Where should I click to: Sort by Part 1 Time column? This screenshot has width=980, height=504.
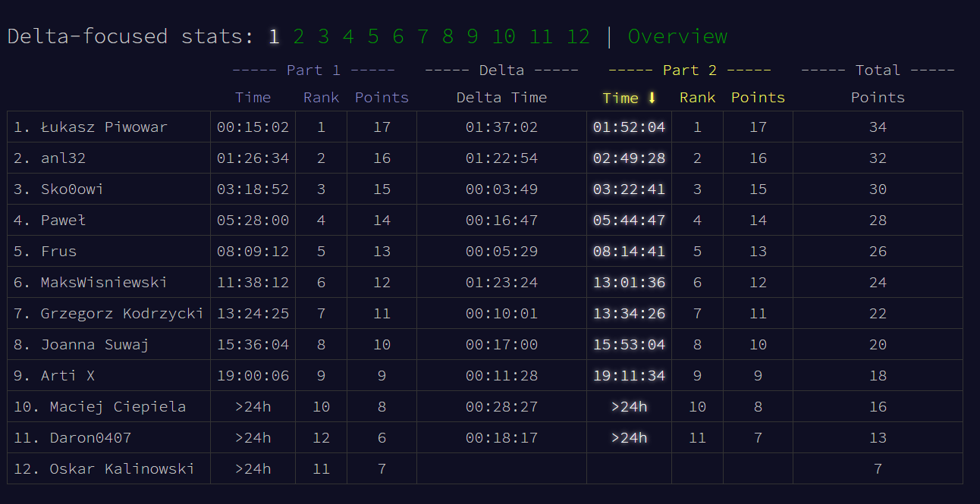tap(253, 98)
